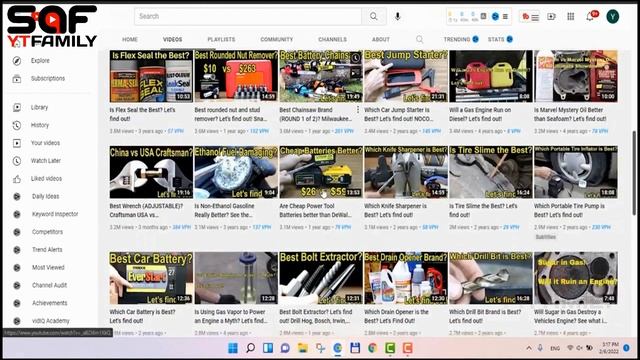Open 'Best Wrench (ADJUSTABLE)?' video title

(146, 210)
